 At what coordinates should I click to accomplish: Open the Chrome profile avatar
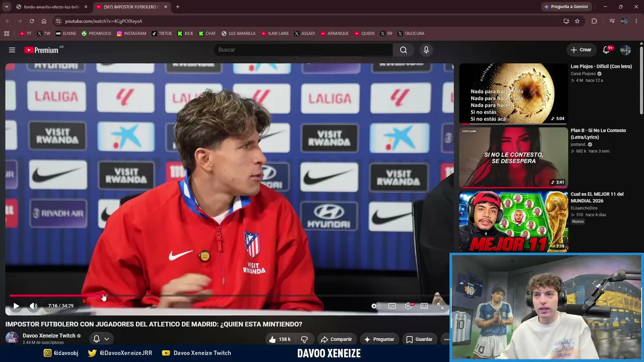point(624,21)
